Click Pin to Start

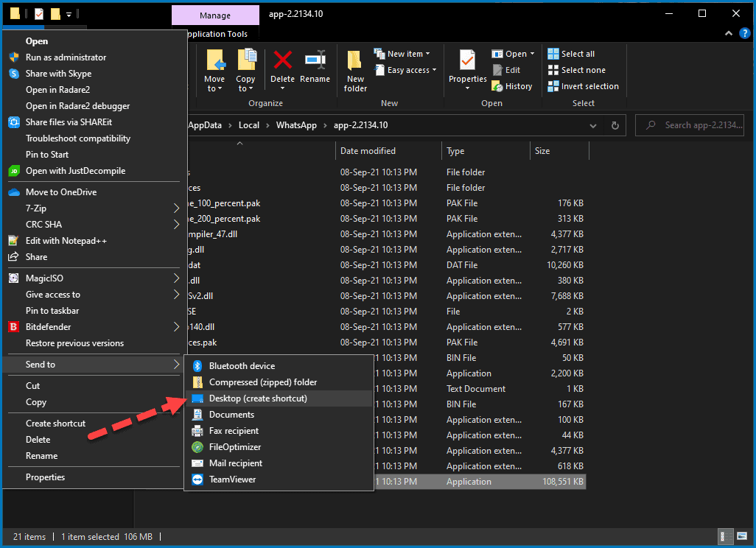click(94, 155)
